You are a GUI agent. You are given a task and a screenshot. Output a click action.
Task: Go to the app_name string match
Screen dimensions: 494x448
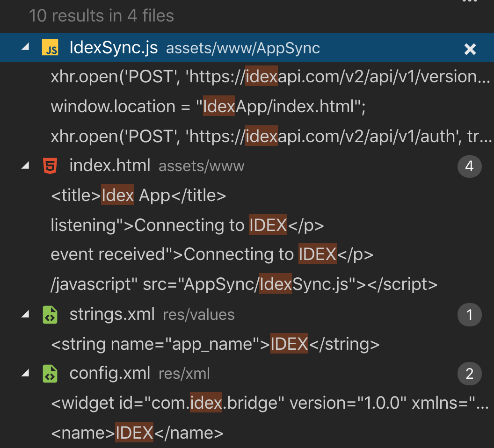[x=215, y=345]
